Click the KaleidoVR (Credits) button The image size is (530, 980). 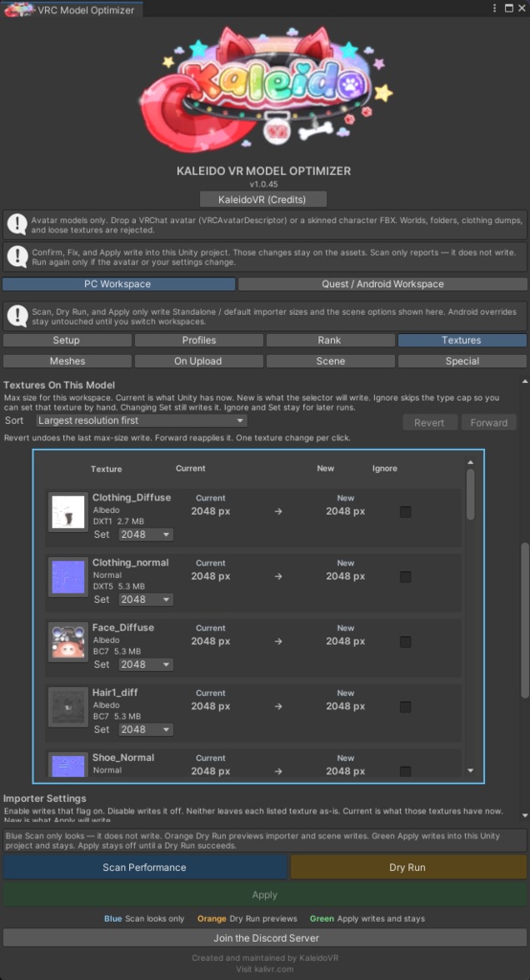click(x=263, y=199)
